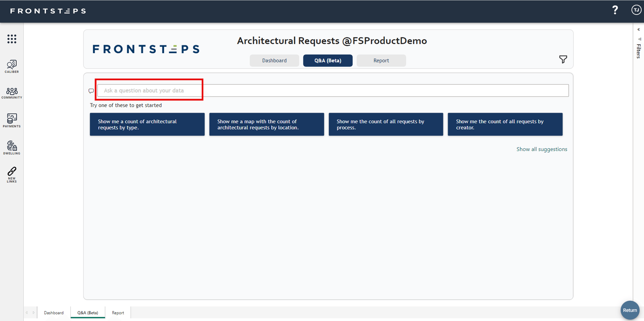Click the Show all suggestions link
Image resolution: width=644 pixels, height=321 pixels.
(x=542, y=149)
